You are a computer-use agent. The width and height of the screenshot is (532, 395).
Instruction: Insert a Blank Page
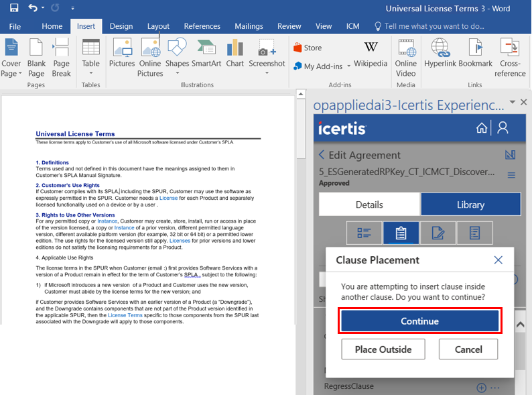click(36, 58)
